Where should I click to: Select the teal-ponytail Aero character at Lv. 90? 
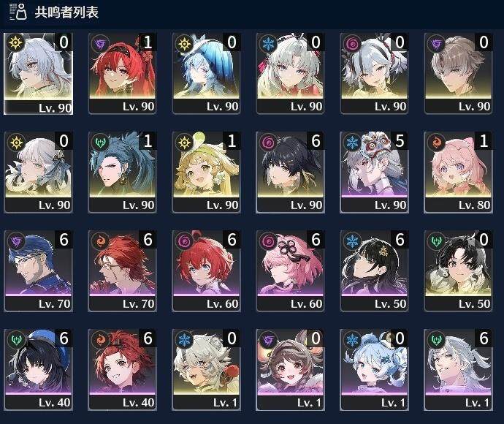pyautogui.click(x=123, y=172)
